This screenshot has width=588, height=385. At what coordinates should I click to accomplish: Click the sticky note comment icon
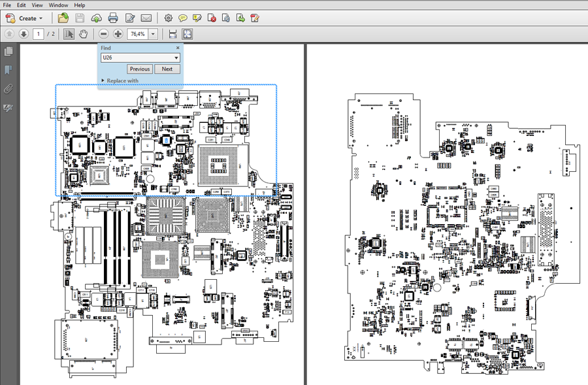point(182,18)
